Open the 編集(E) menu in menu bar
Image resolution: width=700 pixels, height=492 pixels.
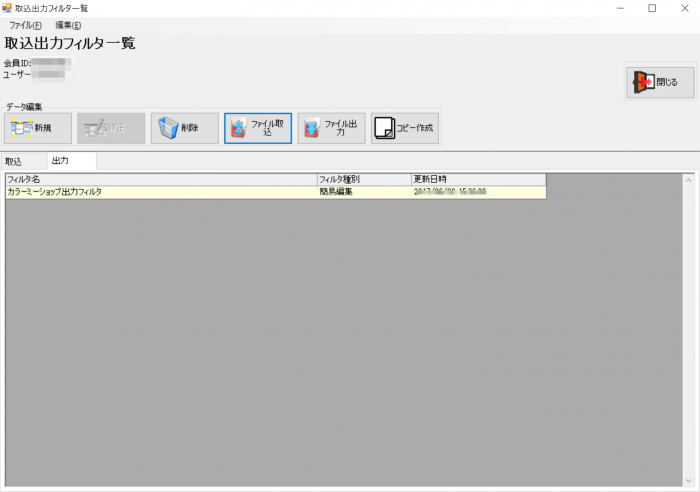[x=68, y=24]
